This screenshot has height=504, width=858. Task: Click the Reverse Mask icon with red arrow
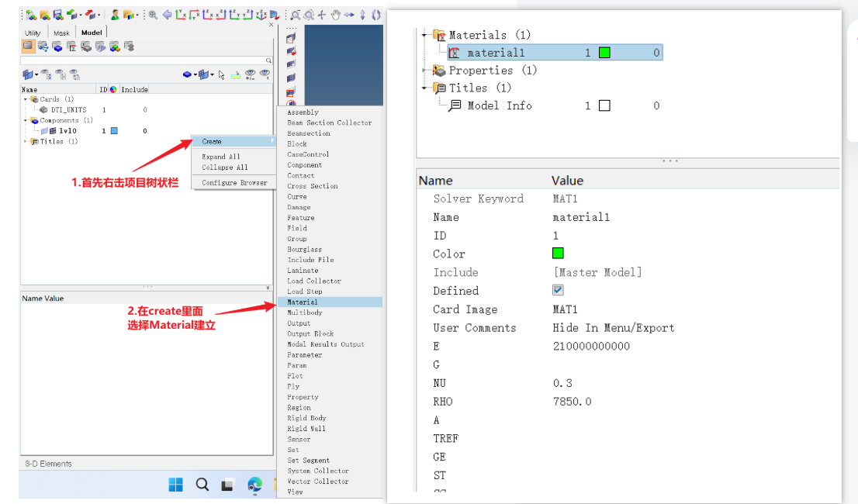292,51
